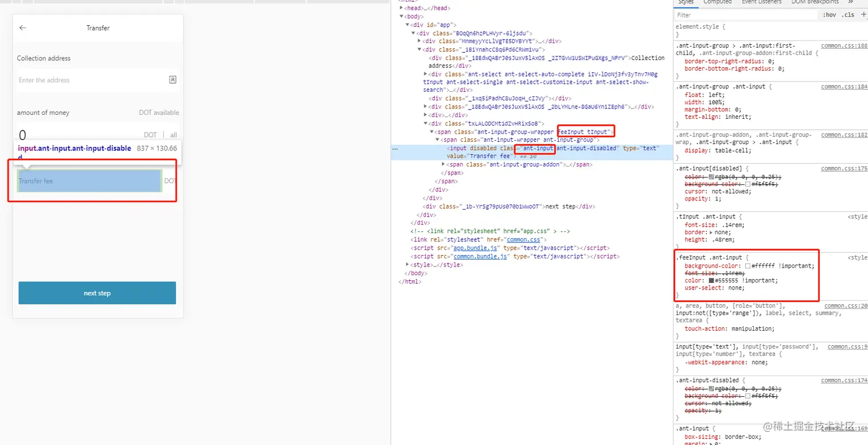Open source link common.css:175
This screenshot has height=445, width=868.
tap(844, 169)
